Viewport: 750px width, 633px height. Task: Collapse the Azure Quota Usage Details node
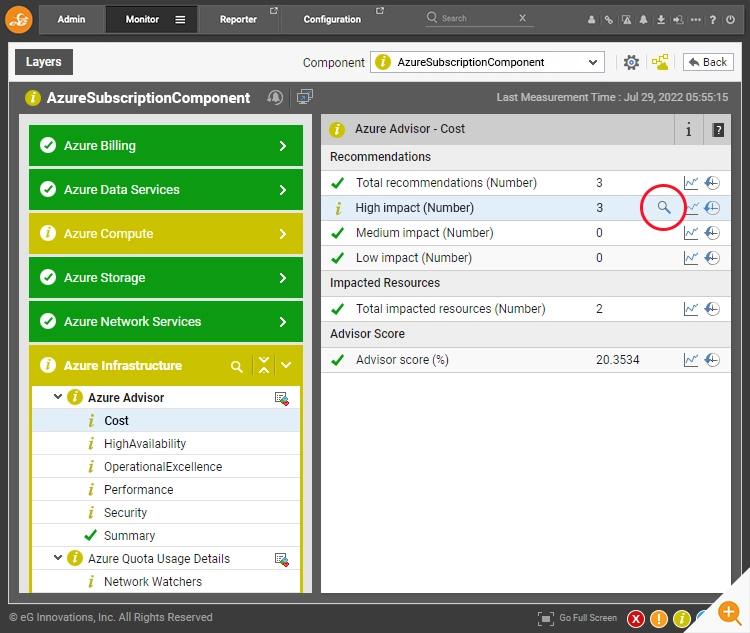pyautogui.click(x=58, y=557)
